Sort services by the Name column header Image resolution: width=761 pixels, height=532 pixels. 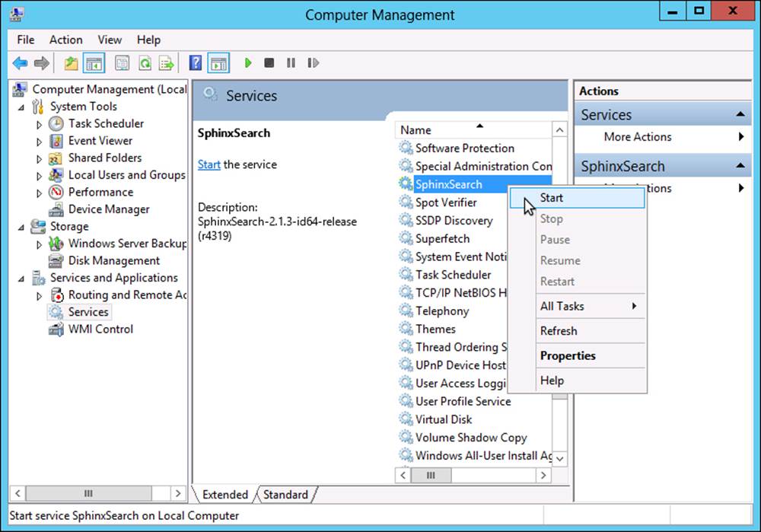pyautogui.click(x=473, y=130)
